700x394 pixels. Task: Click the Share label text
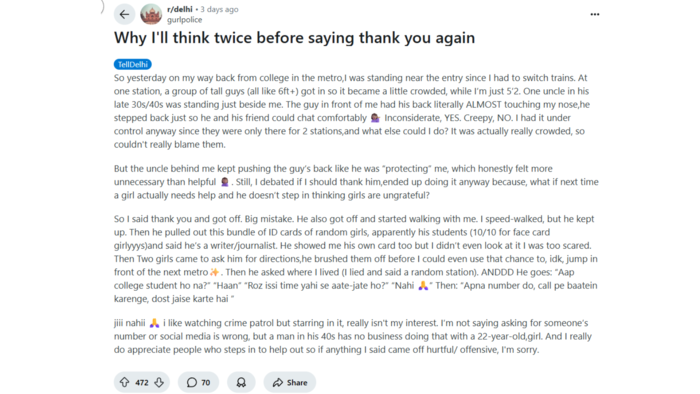[297, 382]
